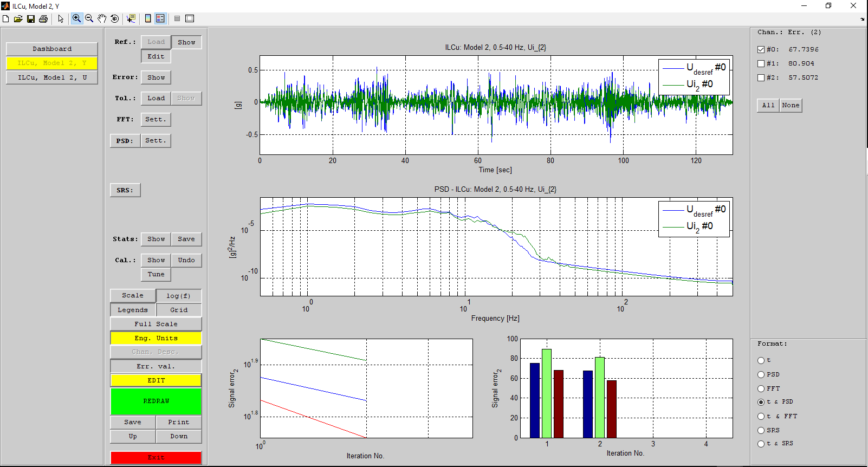Screen dimensions: 868x467
Task: Click the vertical scrollbar on right edge
Action: [865, 87]
